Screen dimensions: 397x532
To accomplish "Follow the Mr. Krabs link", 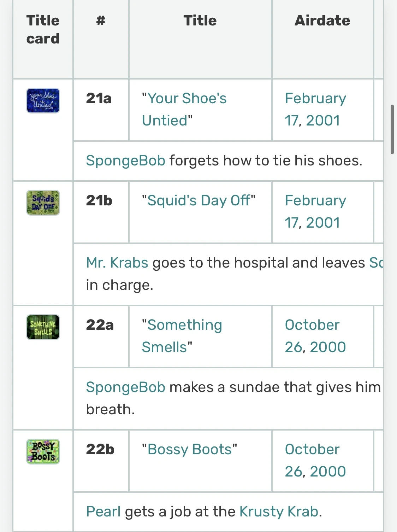I will (117, 263).
